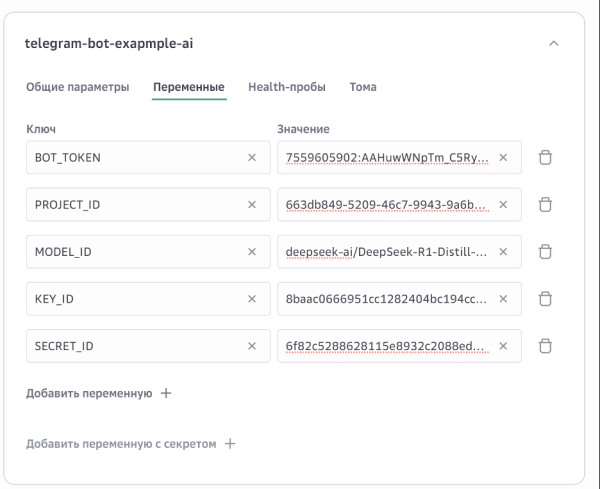This screenshot has width=600, height=489.
Task: Collapse the telegram-bot-exapmple-ai panel
Action: [555, 44]
